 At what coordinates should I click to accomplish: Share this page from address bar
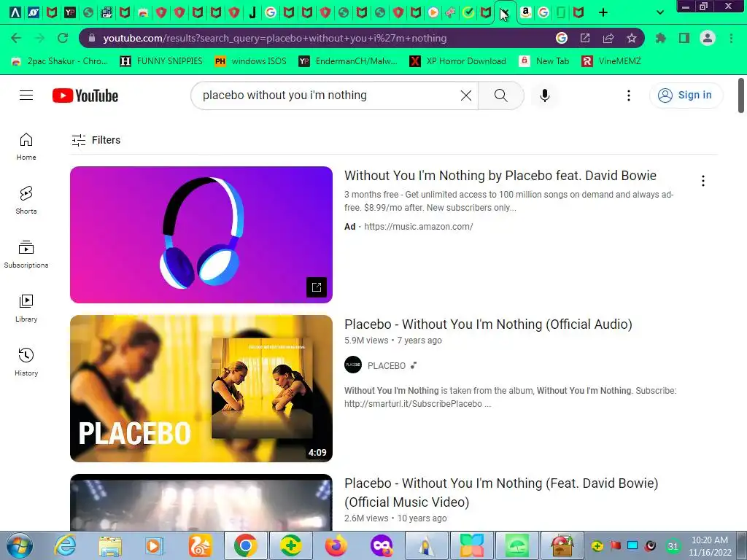(x=608, y=38)
